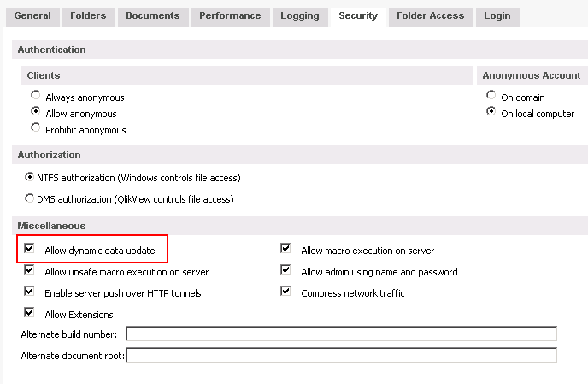Uncheck Allow macro execution on server
The height and width of the screenshot is (384, 588).
[286, 249]
